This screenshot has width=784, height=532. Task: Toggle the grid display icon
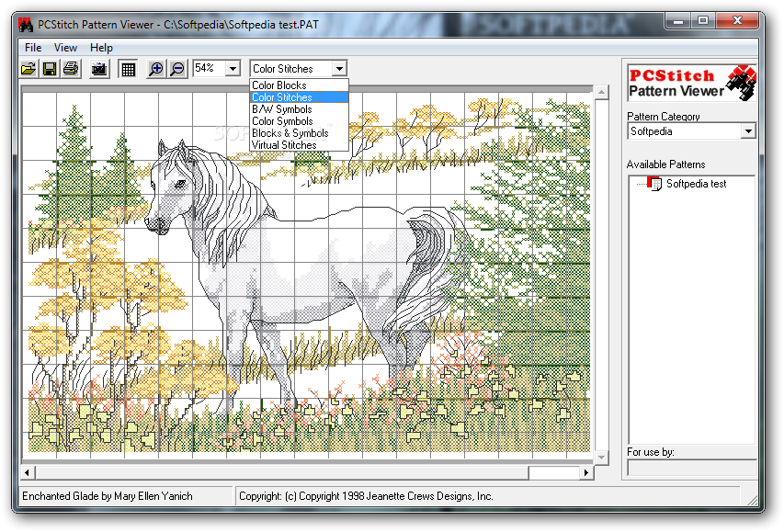point(129,69)
